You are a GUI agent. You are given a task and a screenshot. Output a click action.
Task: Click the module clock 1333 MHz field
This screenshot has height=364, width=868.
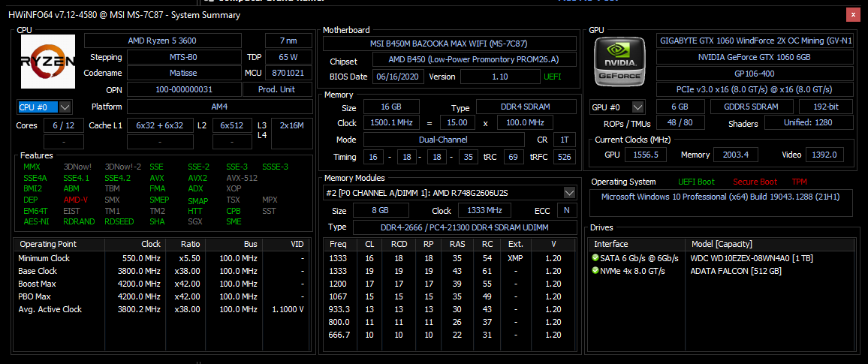tap(484, 210)
